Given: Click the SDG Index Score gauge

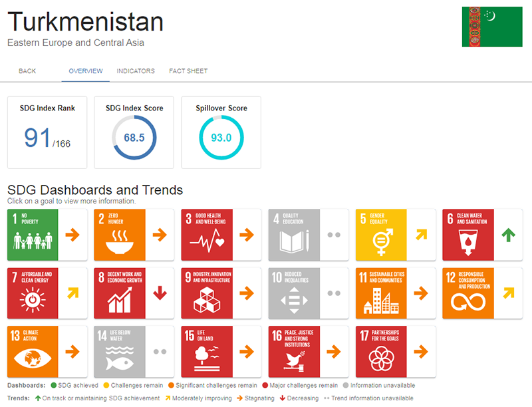Looking at the screenshot, I should (x=134, y=138).
